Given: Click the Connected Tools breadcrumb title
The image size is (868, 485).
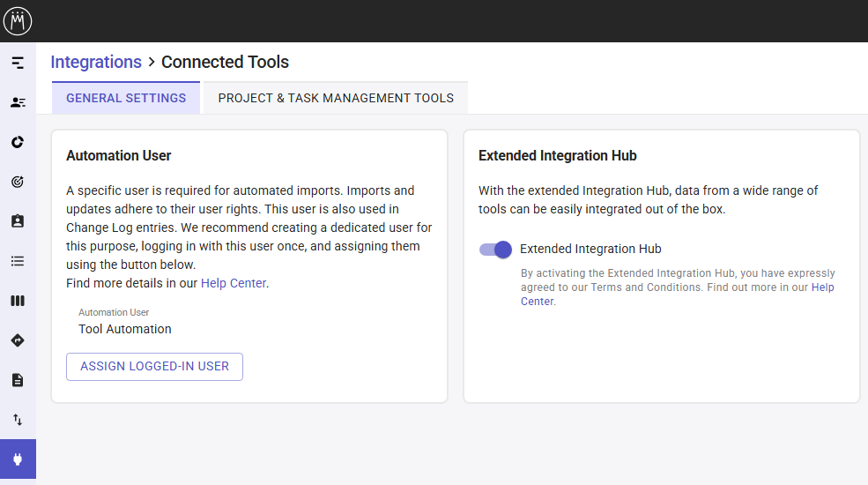Looking at the screenshot, I should (x=225, y=62).
